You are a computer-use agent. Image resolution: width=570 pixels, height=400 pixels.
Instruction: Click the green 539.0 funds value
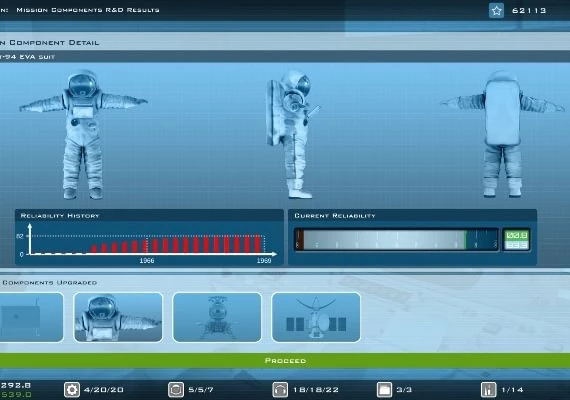click(16, 394)
